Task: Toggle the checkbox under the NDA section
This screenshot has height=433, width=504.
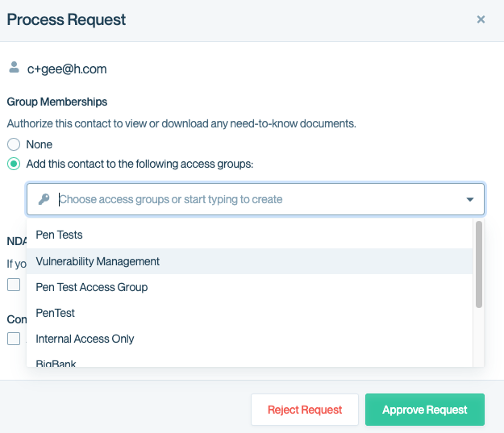Action: (14, 284)
